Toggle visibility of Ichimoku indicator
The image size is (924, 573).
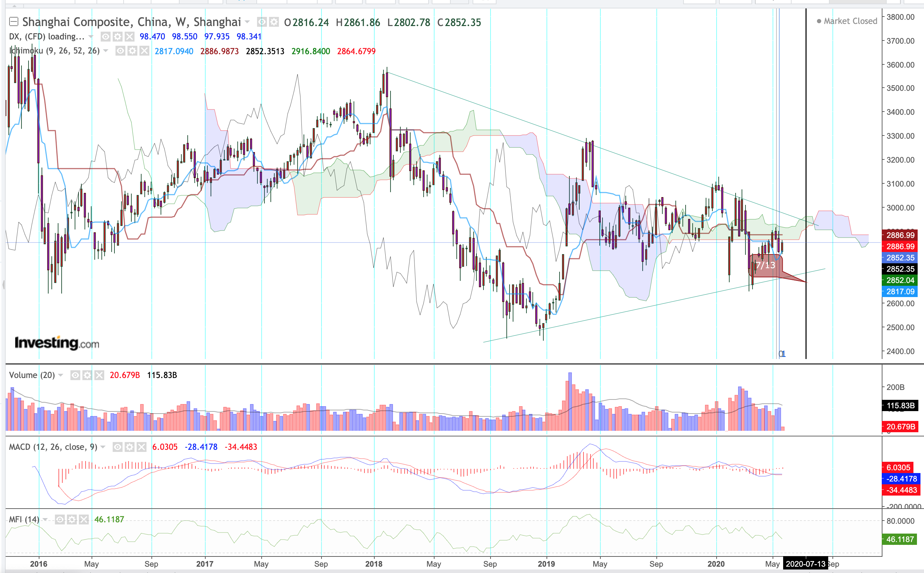(x=120, y=51)
